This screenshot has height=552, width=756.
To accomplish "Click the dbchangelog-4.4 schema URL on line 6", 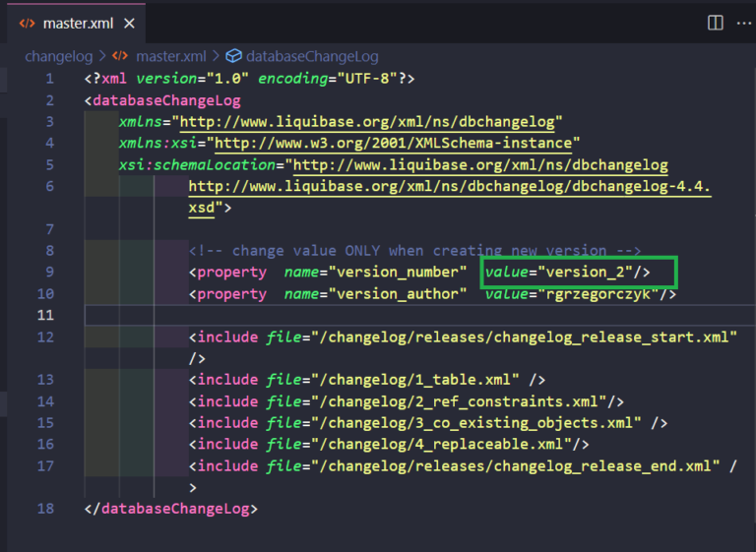I will [x=449, y=187].
